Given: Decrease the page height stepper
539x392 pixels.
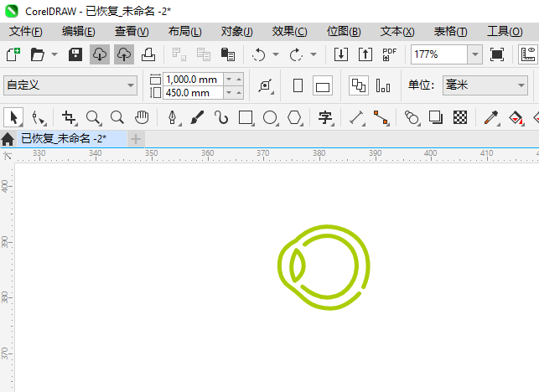Looking at the screenshot, I should pyautogui.click(x=229, y=93).
